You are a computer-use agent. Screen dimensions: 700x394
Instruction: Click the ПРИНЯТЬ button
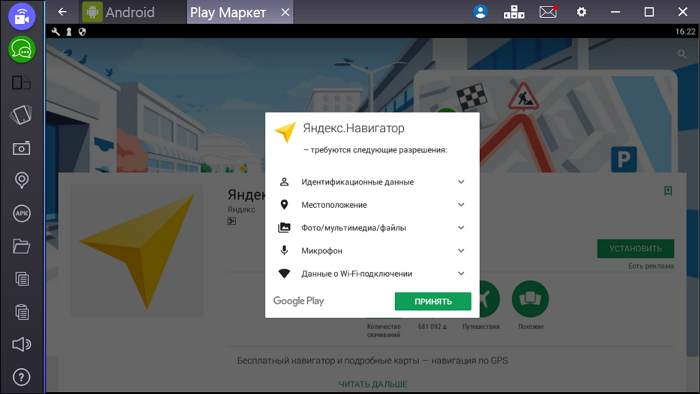coord(433,301)
